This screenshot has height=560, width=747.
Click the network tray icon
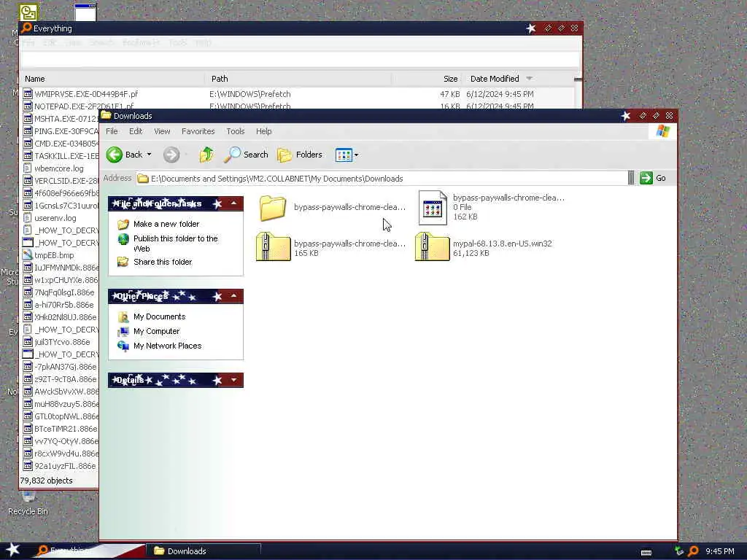click(x=679, y=551)
